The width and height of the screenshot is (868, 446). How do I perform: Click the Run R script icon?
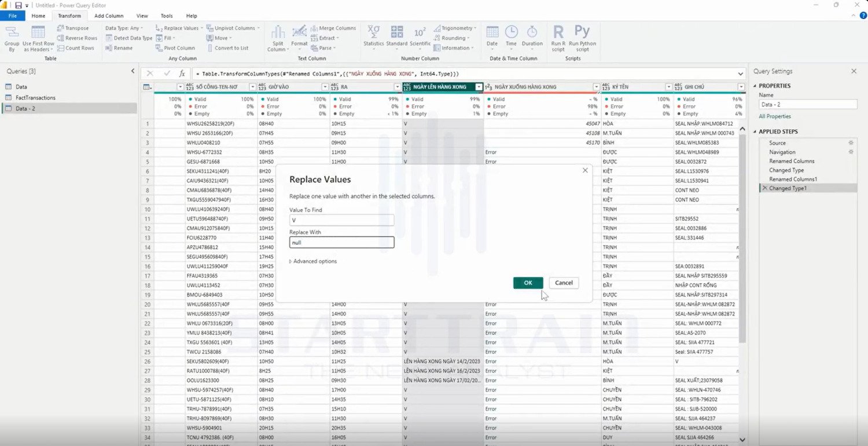click(558, 38)
